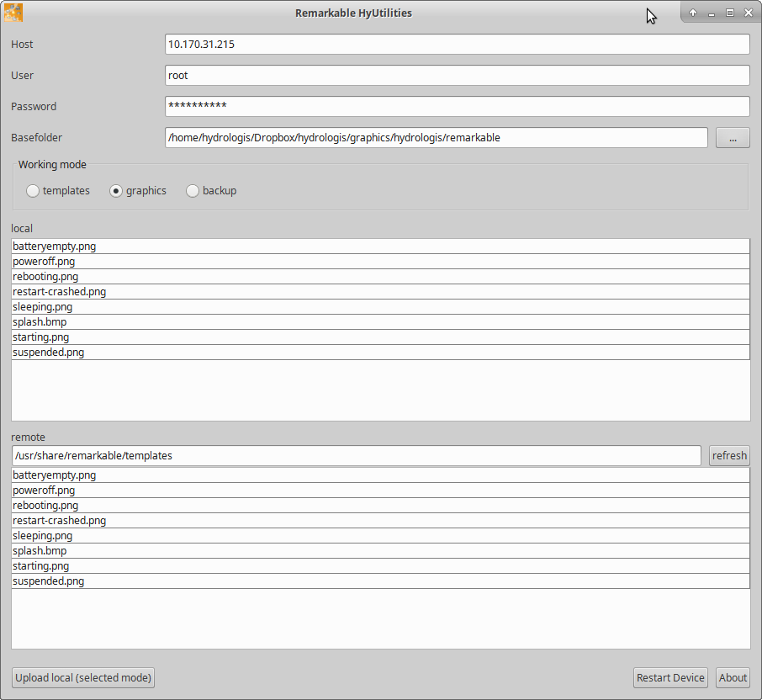Open the Basefolder browse button
The height and width of the screenshot is (700, 762).
pos(733,138)
